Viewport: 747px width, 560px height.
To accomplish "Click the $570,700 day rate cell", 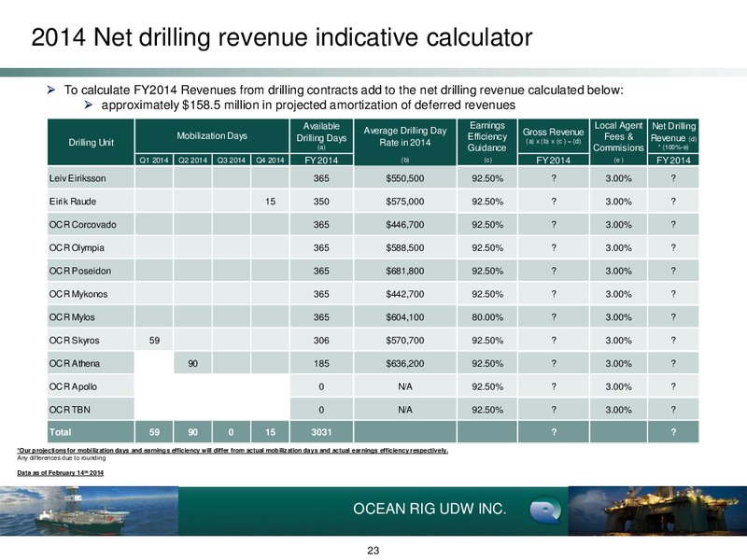I will pos(405,340).
